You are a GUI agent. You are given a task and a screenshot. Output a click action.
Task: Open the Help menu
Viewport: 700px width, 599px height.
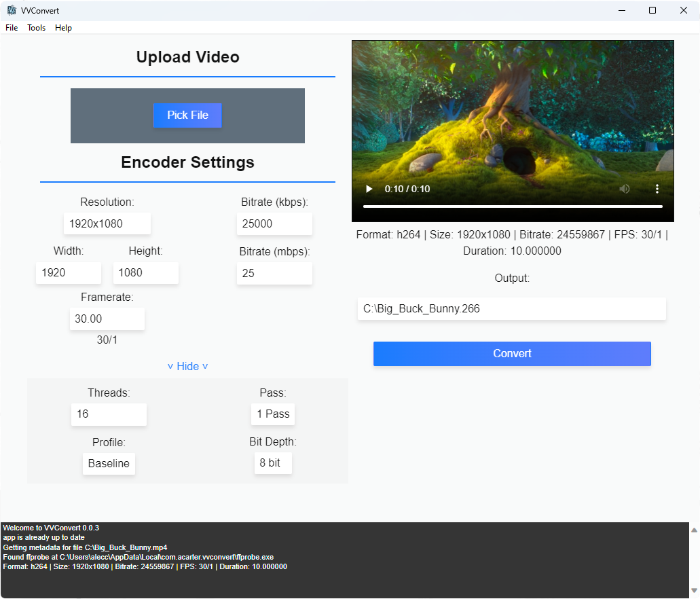tap(63, 28)
